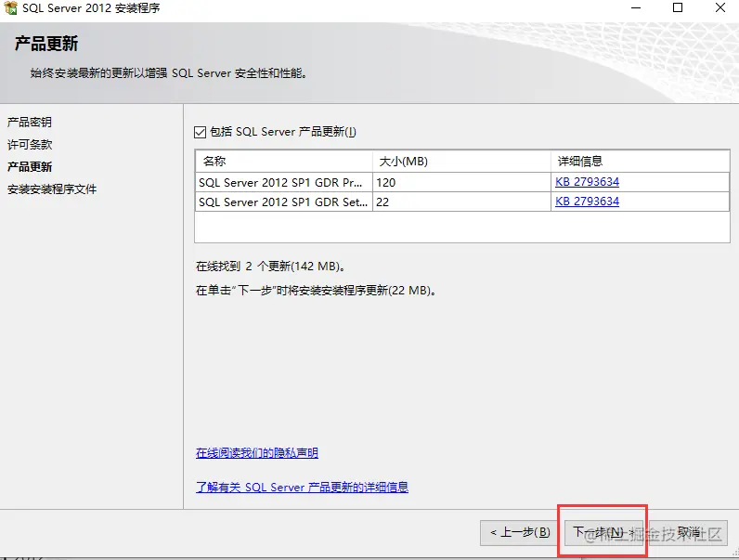This screenshot has height=560, width=739.
Task: Click the size cell showing 120
Action: (x=462, y=182)
